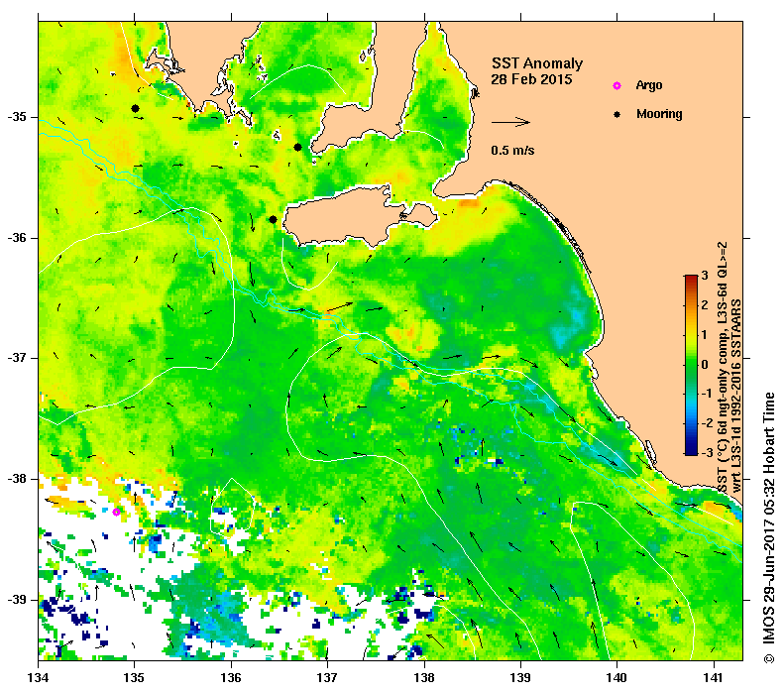Click the IMOS copyright timestamp text
The width and height of the screenshot is (784, 694).
pos(768,527)
